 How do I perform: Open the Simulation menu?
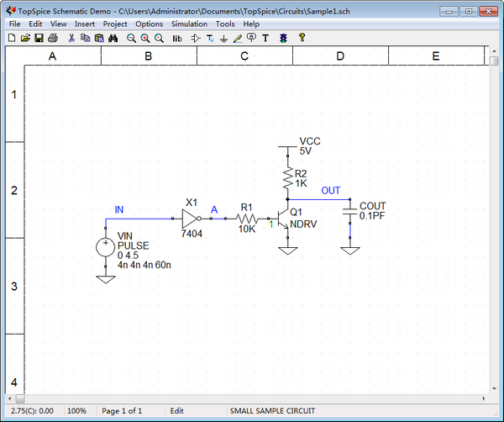(x=189, y=24)
